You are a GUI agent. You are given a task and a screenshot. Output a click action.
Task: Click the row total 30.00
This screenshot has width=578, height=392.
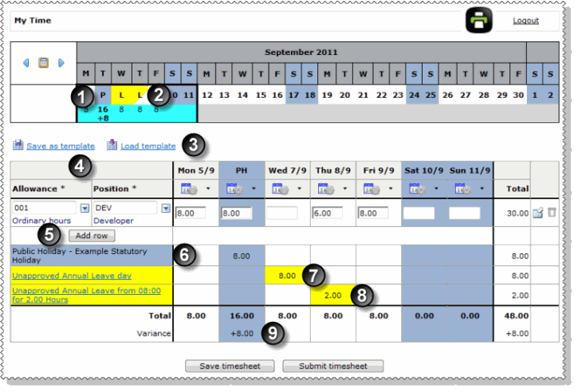(x=517, y=214)
